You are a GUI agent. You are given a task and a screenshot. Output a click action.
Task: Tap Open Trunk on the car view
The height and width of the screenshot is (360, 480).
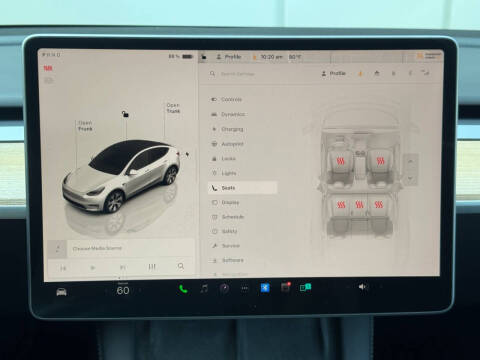coord(173,108)
